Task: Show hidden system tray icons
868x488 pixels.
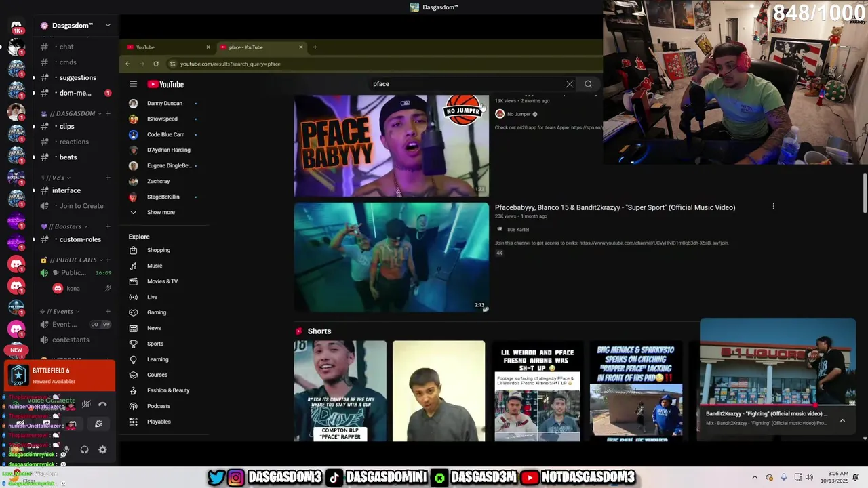Action: [x=755, y=477]
